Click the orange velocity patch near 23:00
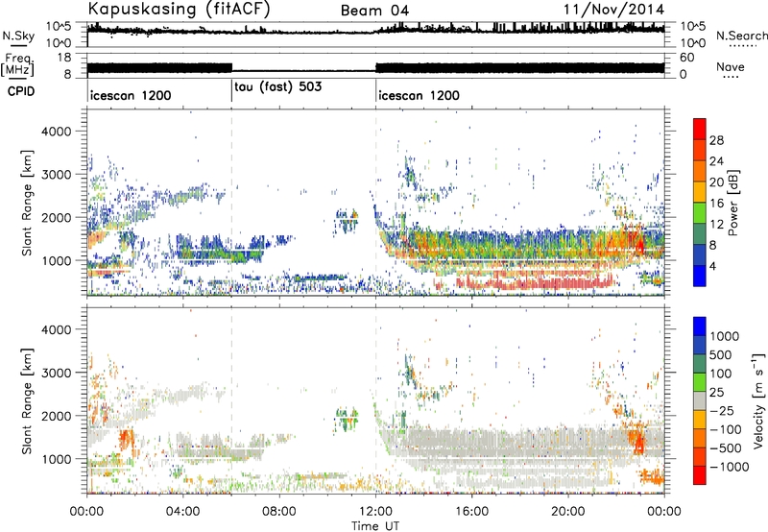This screenshot has width=768, height=532. pos(637,440)
